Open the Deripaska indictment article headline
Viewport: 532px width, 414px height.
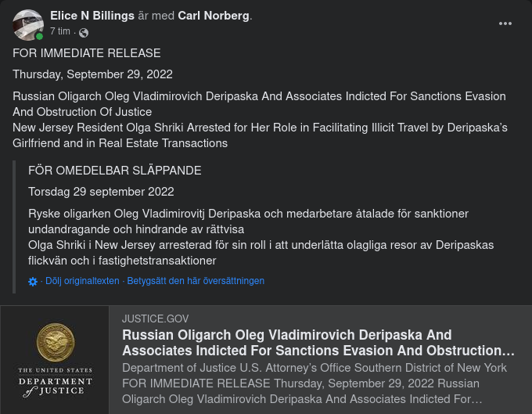coord(318,343)
